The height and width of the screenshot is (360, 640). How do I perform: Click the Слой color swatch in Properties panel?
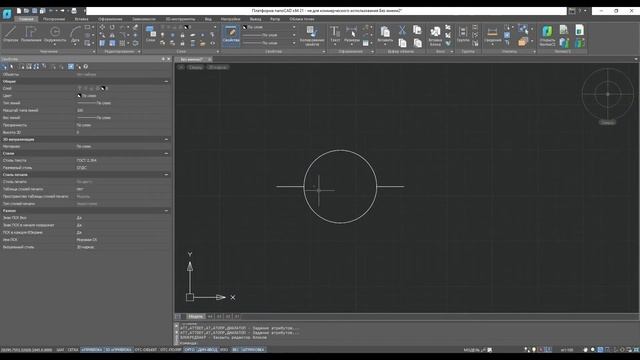click(103, 89)
